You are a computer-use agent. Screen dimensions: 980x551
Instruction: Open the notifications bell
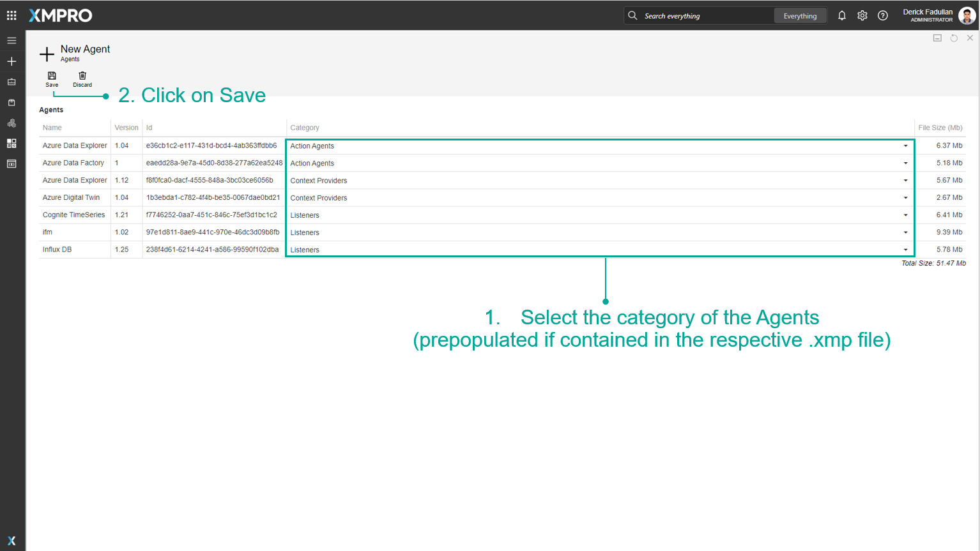pyautogui.click(x=842, y=16)
